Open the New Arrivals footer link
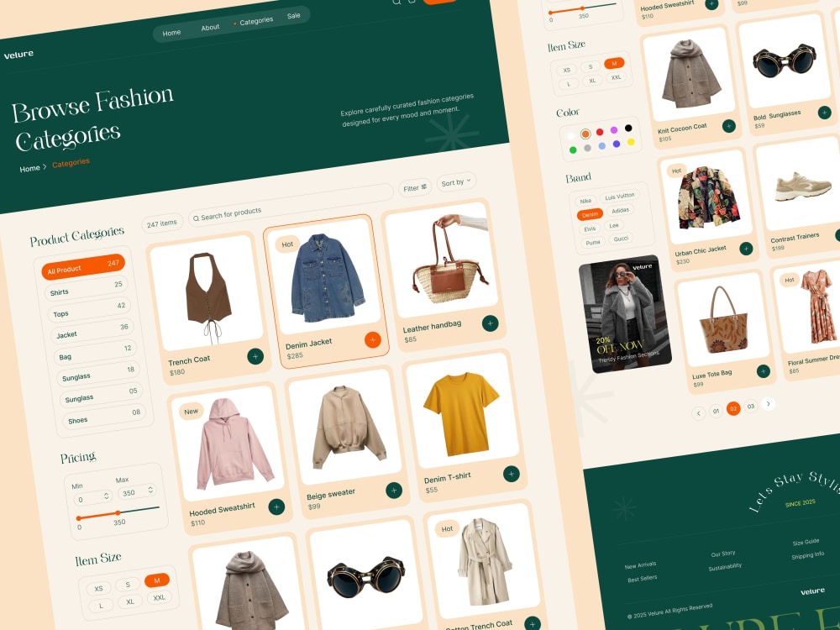Screen dimensions: 840x630 pyautogui.click(x=640, y=565)
